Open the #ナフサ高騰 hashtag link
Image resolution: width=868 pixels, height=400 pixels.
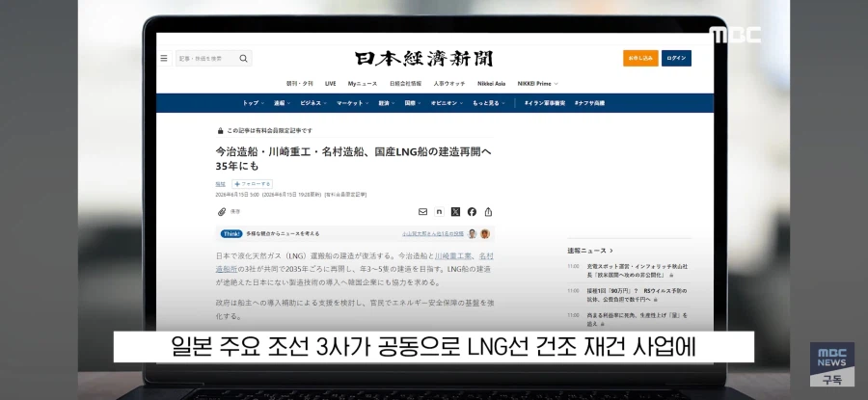[x=589, y=103]
